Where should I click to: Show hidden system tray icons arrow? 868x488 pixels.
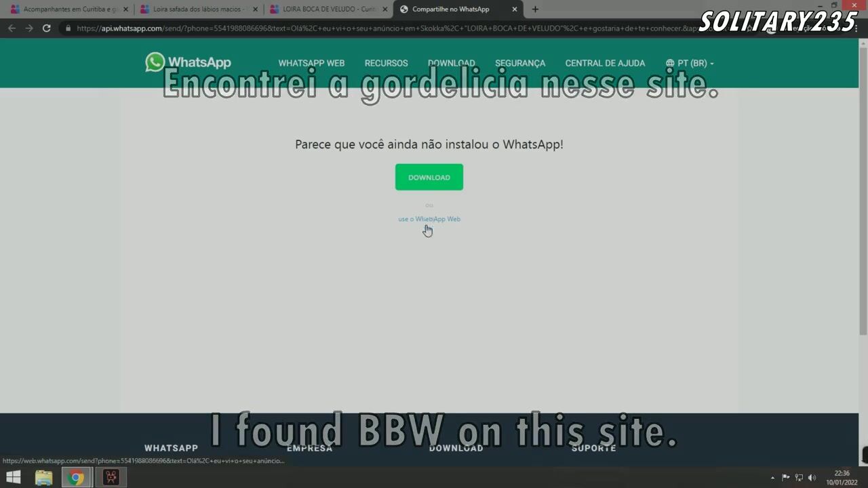(772, 478)
